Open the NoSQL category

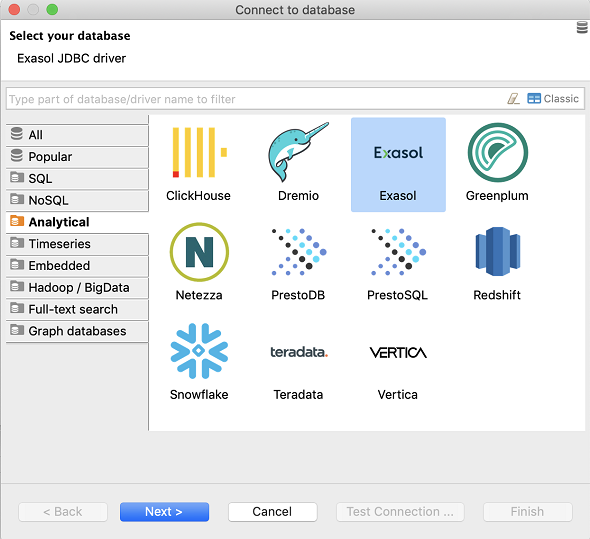pos(77,200)
